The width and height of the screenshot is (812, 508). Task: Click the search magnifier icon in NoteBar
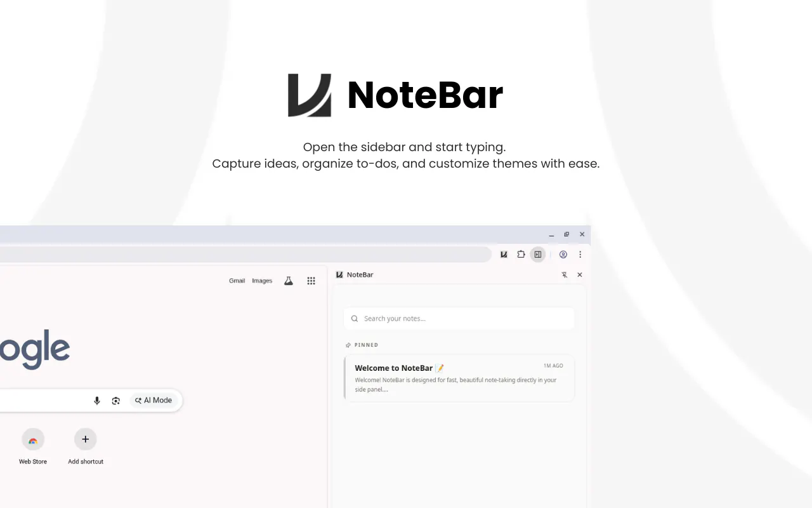[355, 319]
